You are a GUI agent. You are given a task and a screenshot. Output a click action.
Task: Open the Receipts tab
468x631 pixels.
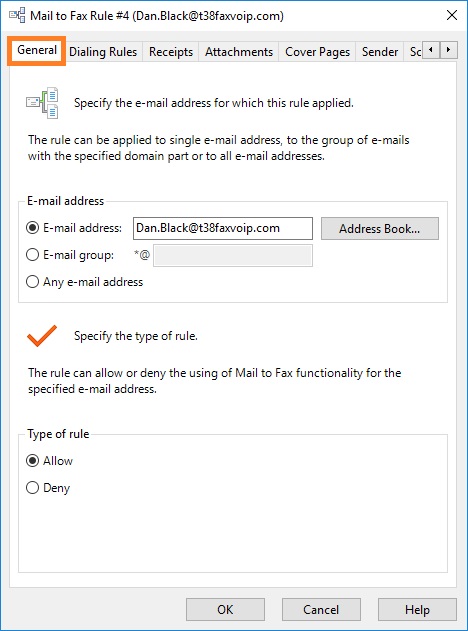(171, 52)
